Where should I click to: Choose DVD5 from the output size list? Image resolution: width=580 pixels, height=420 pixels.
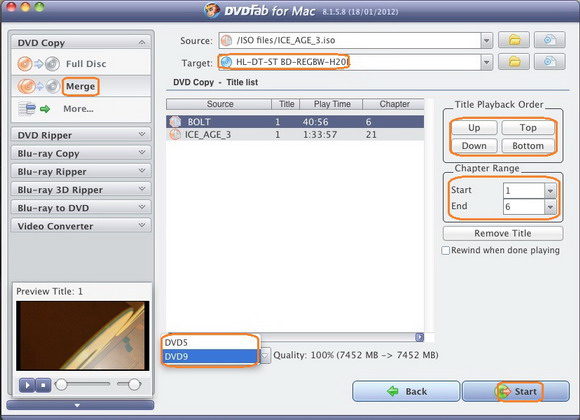[210, 342]
